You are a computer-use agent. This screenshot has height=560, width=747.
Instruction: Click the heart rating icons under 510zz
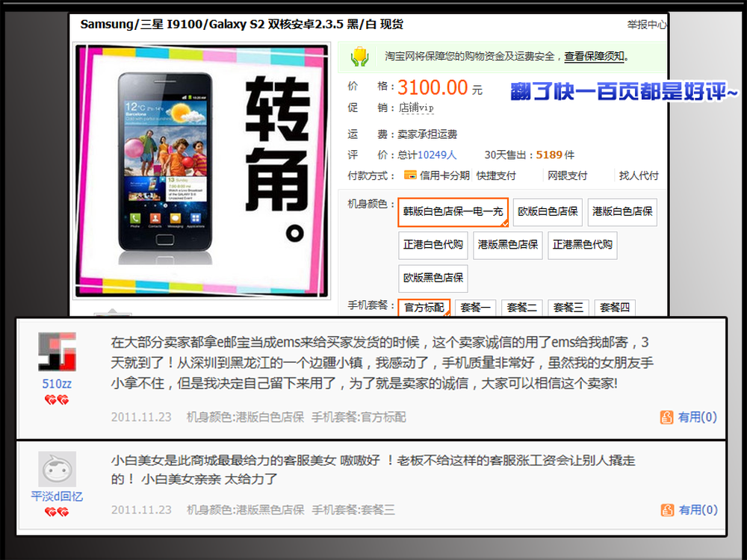tap(57, 400)
